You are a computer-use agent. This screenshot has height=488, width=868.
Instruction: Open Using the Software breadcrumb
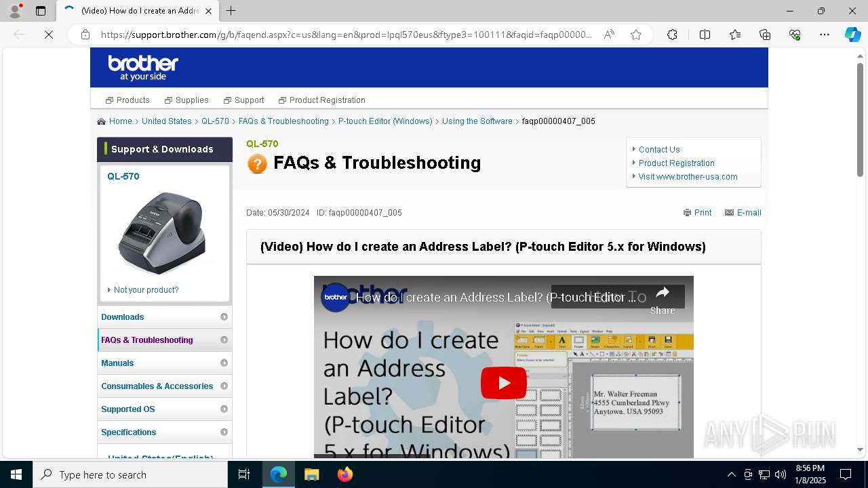click(x=477, y=121)
